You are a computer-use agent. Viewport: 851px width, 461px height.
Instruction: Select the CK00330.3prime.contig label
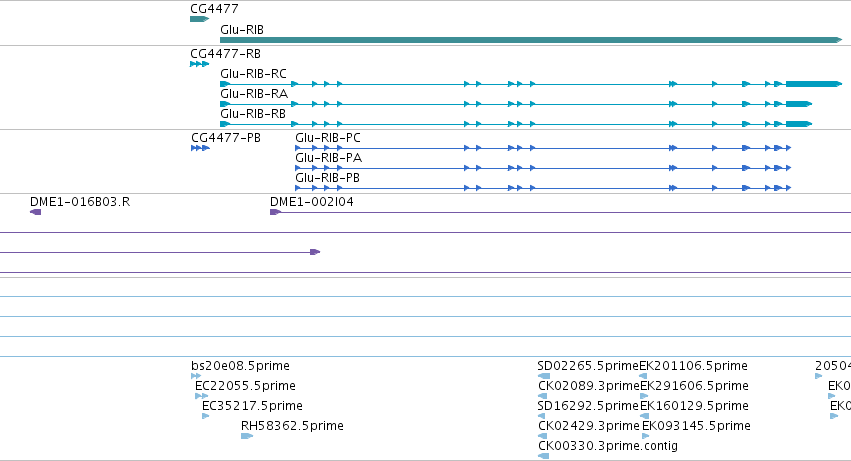pyautogui.click(x=608, y=446)
